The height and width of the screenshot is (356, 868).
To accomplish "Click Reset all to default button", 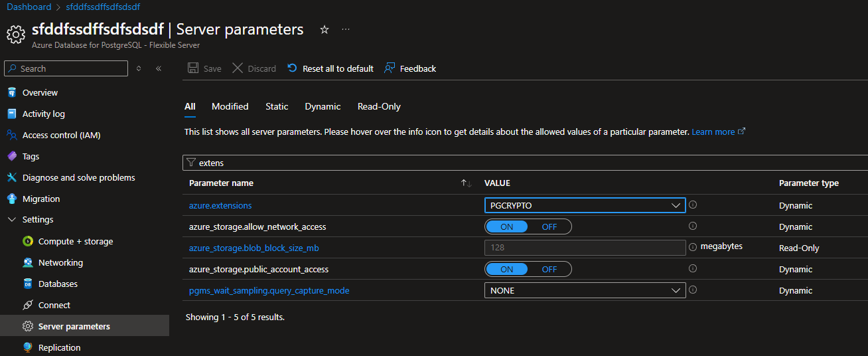I will point(330,68).
